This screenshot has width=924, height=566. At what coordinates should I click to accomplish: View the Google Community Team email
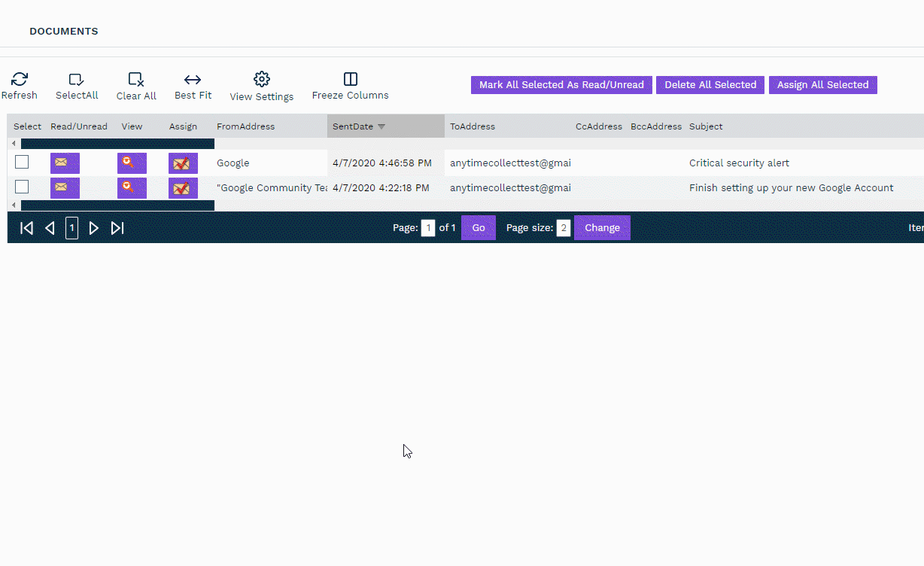132,188
